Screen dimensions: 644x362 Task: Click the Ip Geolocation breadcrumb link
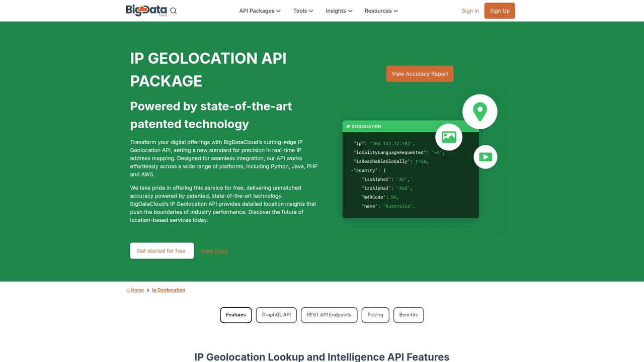[x=169, y=290]
